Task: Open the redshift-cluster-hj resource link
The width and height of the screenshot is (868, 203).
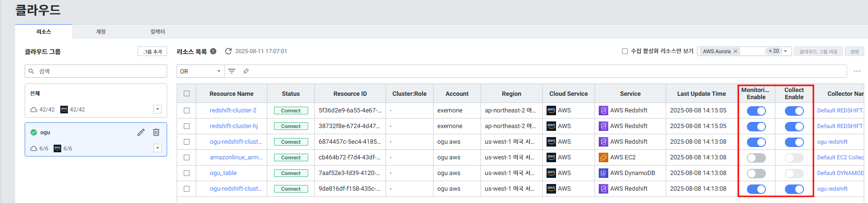Action: (x=234, y=126)
